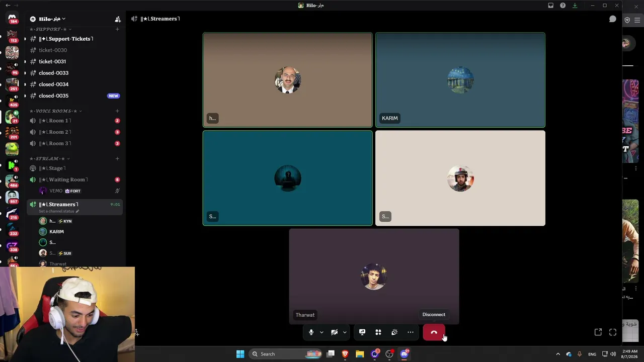The height and width of the screenshot is (362, 644).
Task: Open the Stage channel
Action: click(x=75, y=168)
